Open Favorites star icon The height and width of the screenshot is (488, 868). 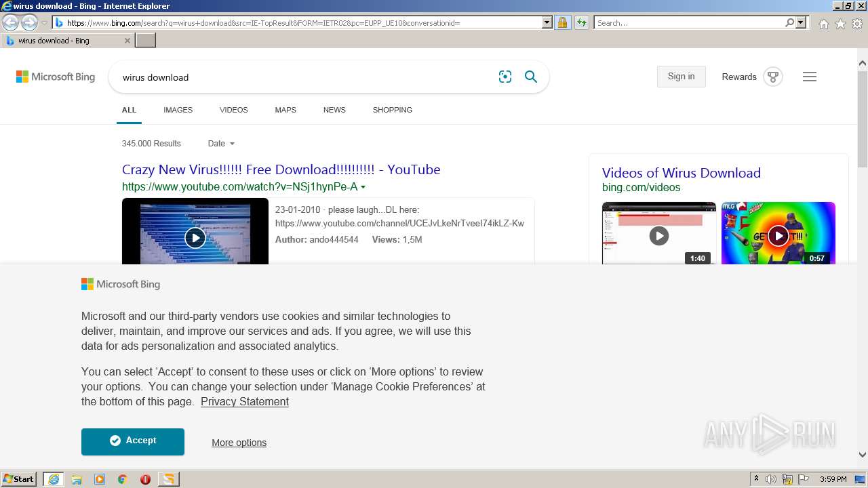click(x=840, y=24)
